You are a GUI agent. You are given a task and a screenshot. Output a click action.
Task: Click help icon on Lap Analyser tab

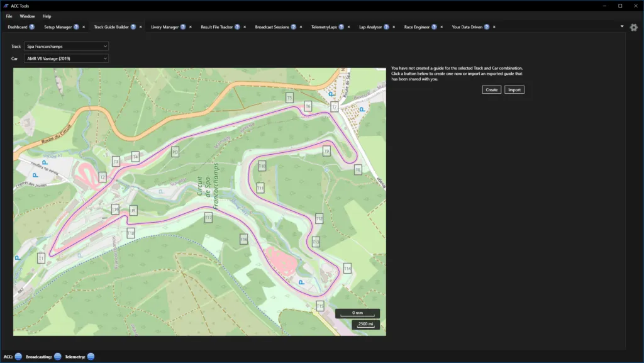click(x=386, y=27)
